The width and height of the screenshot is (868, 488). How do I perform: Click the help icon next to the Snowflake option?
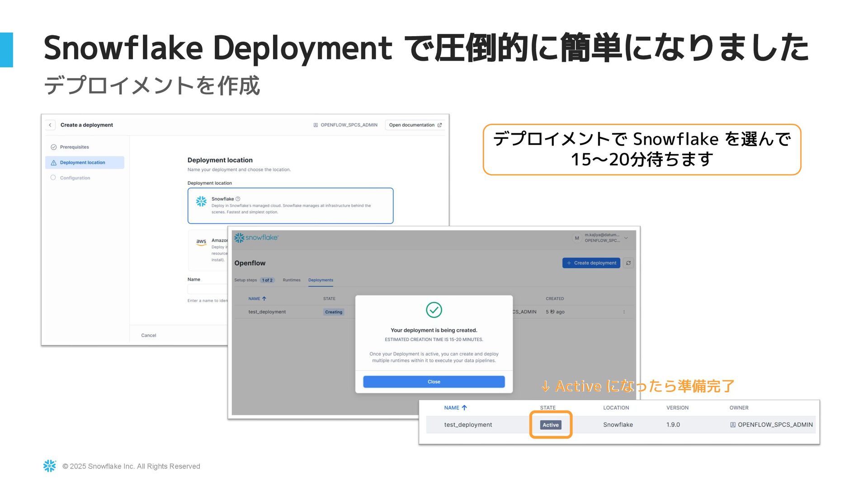[238, 199]
